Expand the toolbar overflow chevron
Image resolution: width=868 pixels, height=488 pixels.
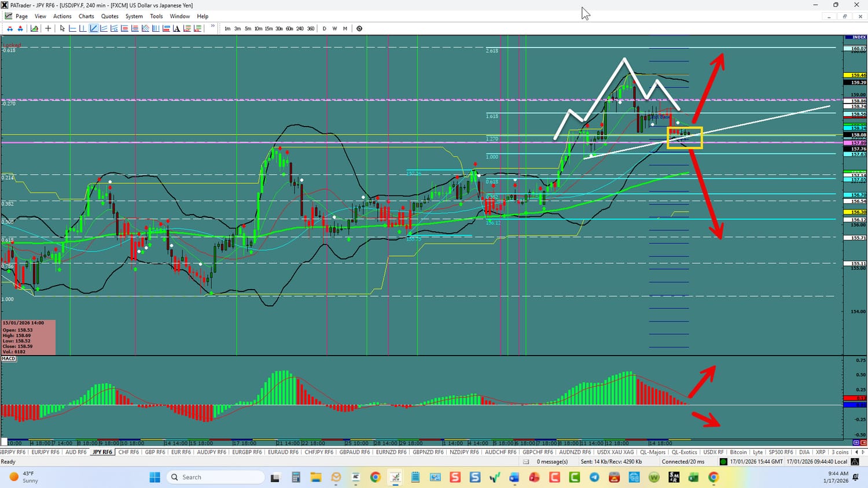coord(213,27)
